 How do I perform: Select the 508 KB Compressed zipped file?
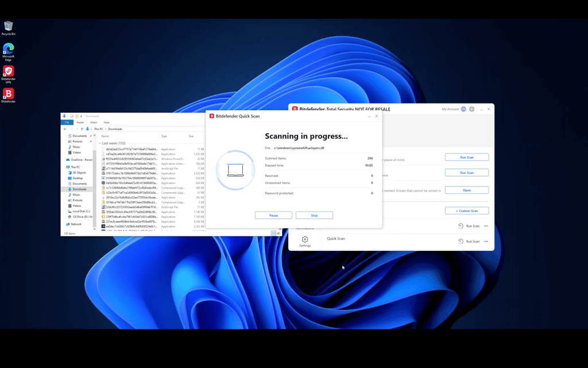(153, 188)
